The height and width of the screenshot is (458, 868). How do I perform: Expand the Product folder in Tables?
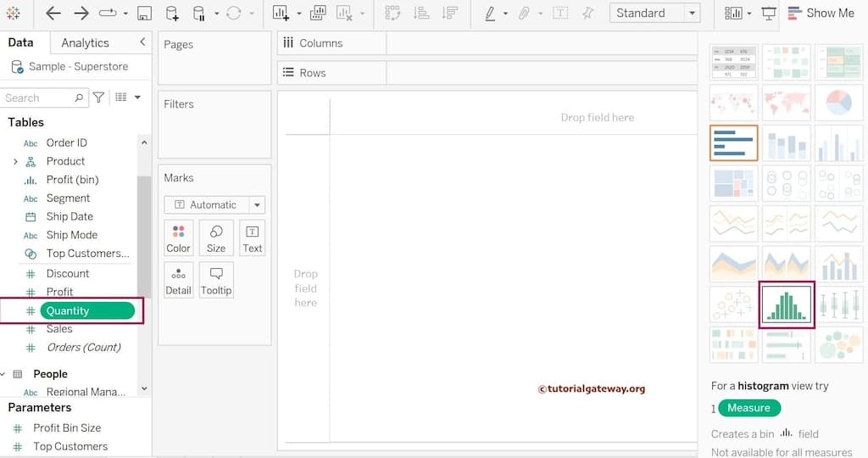coord(15,161)
